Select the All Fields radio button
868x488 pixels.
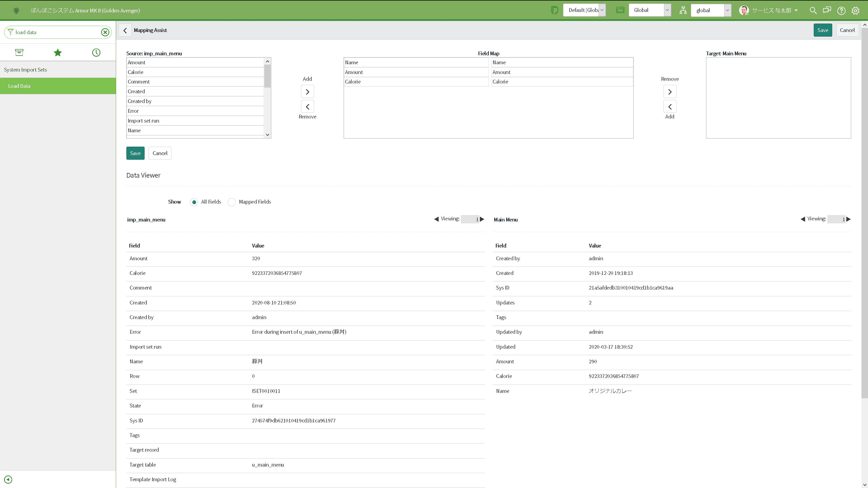[x=194, y=202]
